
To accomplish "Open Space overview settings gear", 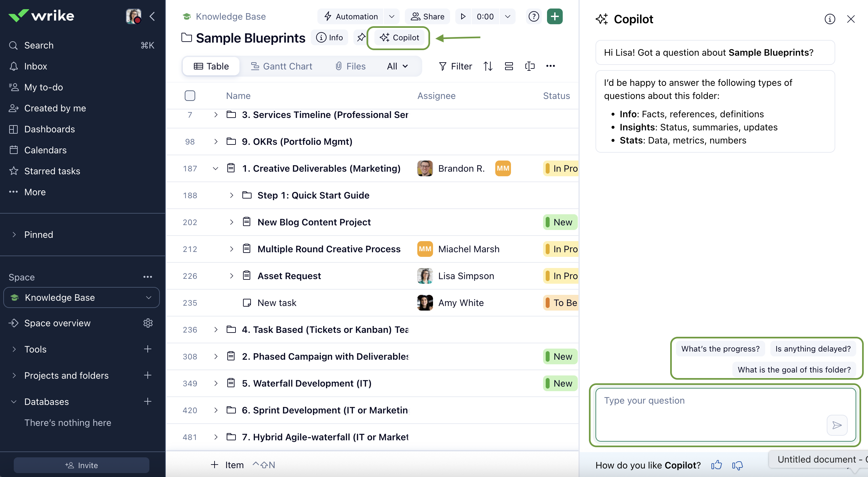I will [x=148, y=323].
